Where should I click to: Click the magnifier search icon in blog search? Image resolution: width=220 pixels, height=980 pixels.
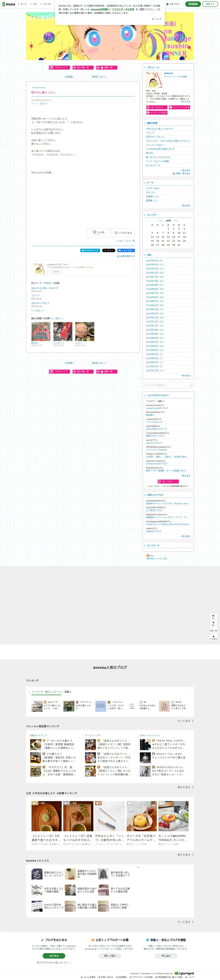pos(191,385)
